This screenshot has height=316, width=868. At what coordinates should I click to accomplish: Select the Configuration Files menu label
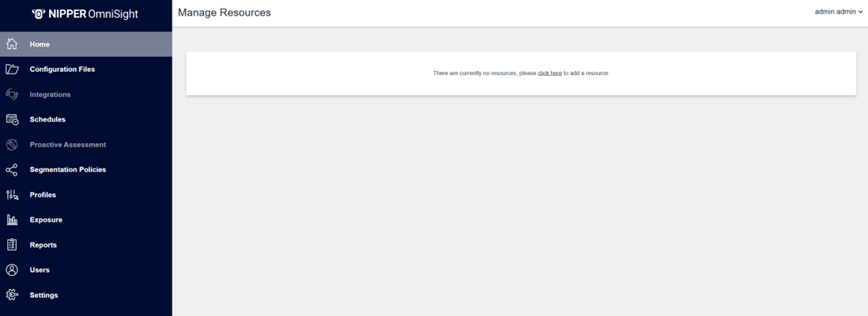(x=62, y=70)
